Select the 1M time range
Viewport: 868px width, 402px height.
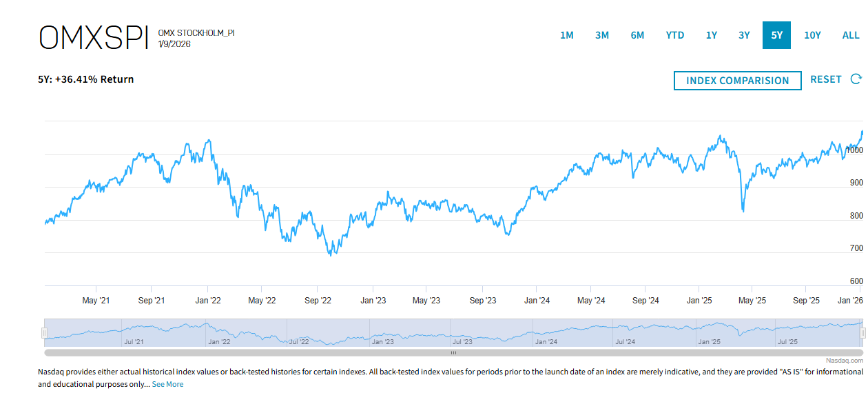(566, 35)
